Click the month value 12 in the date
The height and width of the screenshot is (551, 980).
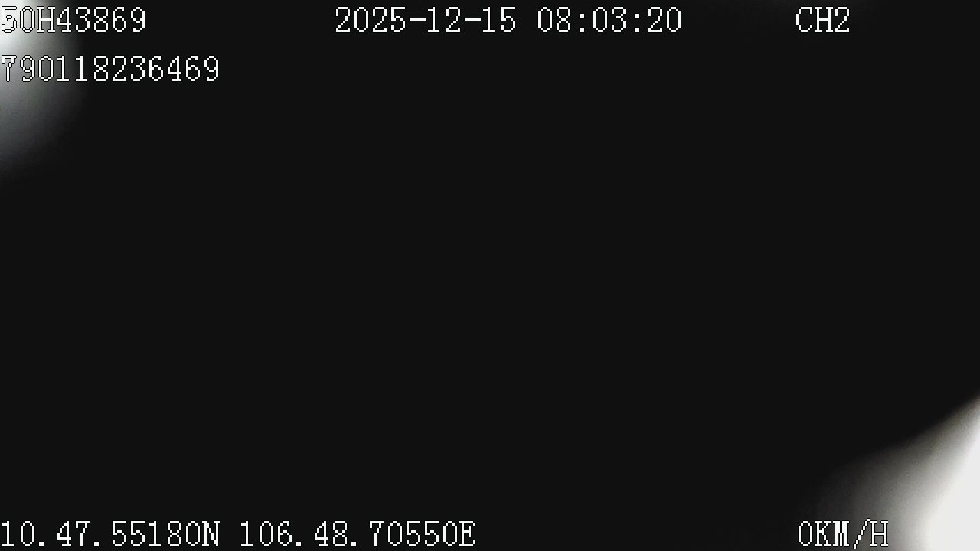tap(444, 21)
